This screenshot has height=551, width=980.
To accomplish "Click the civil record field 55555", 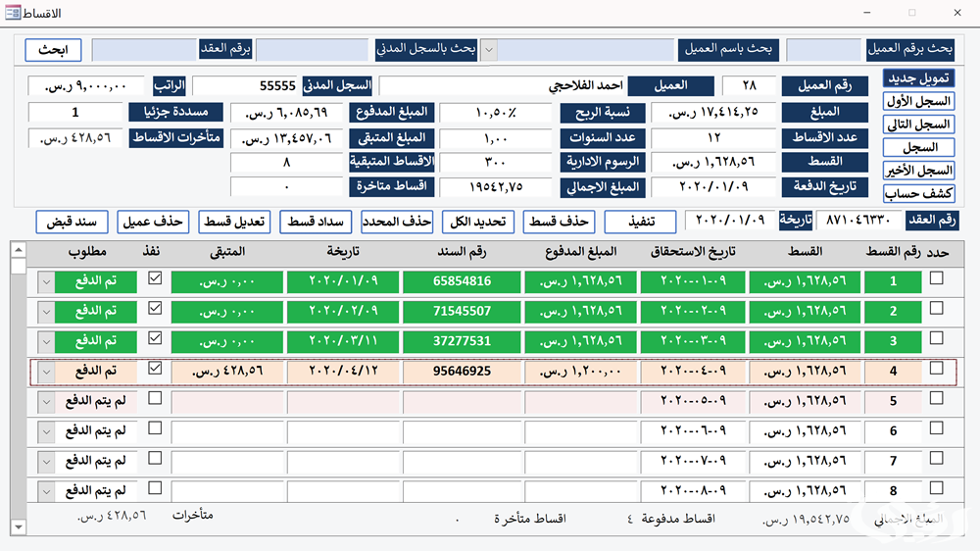I will click(x=246, y=85).
